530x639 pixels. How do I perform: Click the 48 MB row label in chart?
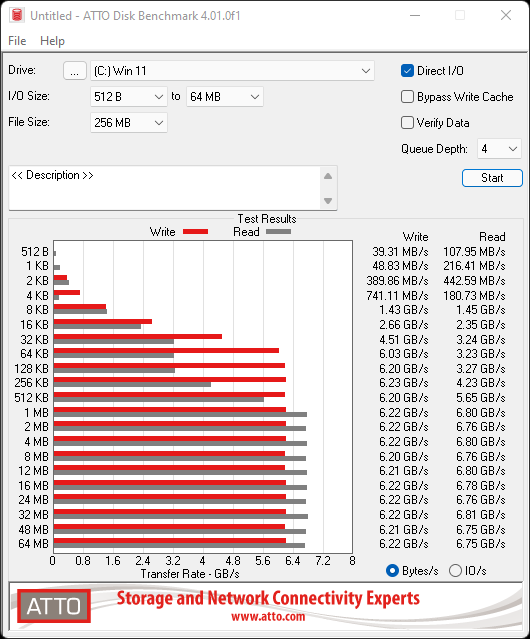coord(33,529)
